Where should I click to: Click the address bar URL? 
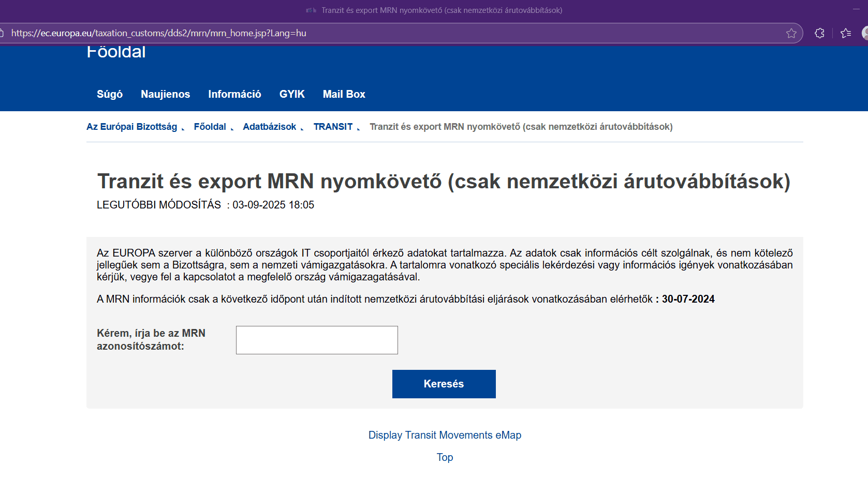coord(158,33)
